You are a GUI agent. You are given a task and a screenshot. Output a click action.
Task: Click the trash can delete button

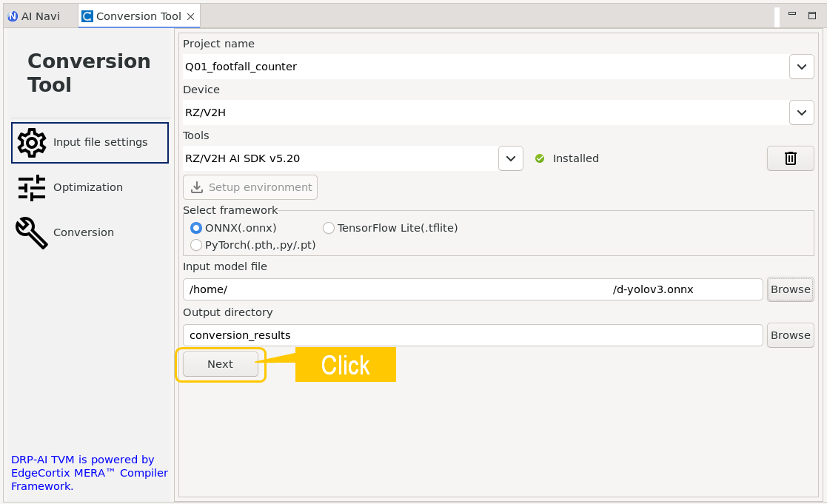click(x=790, y=158)
